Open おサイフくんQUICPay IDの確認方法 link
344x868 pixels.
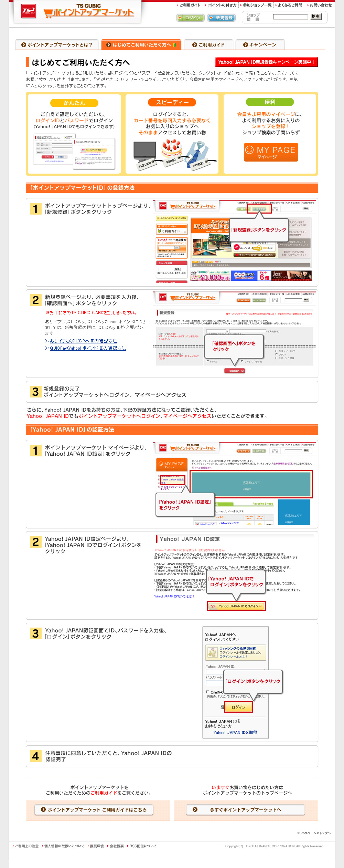[83, 341]
